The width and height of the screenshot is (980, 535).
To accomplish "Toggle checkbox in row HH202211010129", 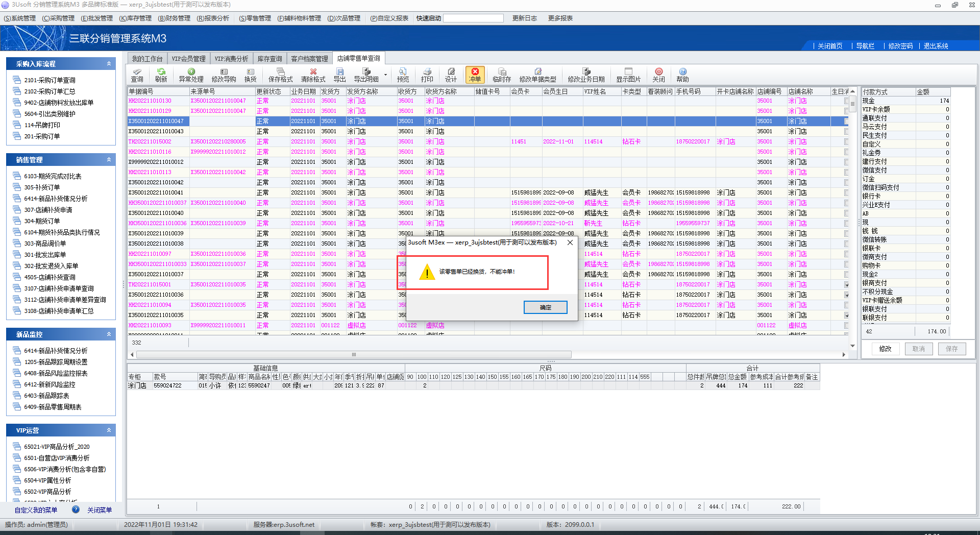I will click(x=846, y=111).
